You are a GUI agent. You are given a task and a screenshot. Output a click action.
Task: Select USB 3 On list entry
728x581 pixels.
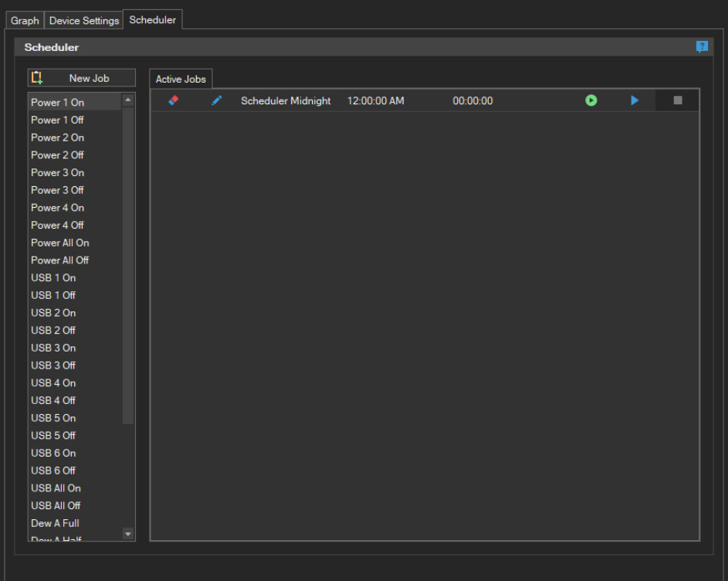[75, 348]
